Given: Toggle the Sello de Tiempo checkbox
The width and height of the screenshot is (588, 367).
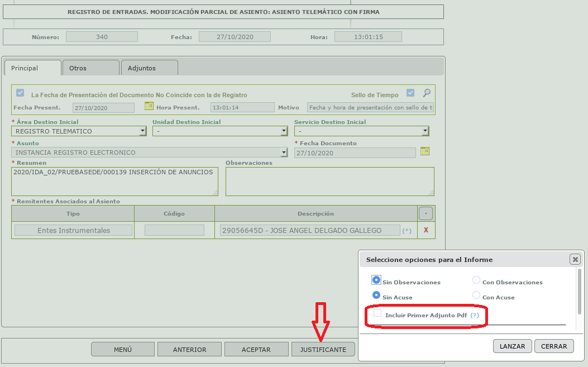Looking at the screenshot, I should click(x=410, y=93).
